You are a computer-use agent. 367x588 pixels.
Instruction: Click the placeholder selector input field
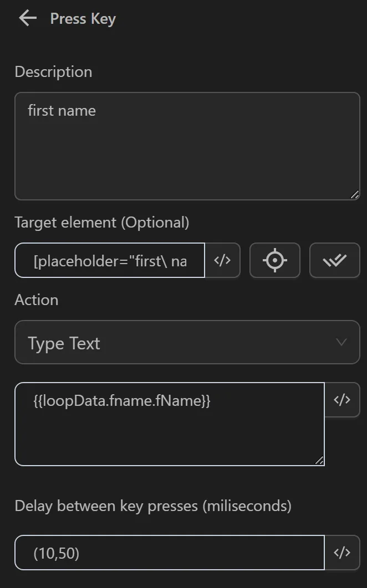(109, 260)
